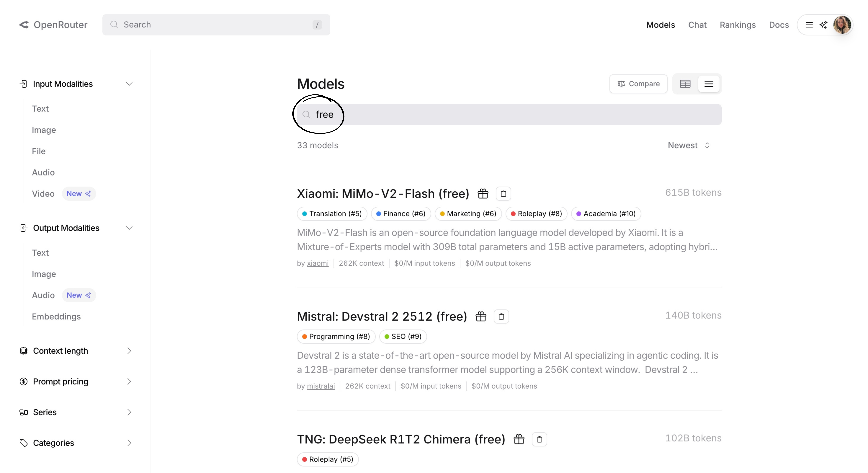868x473 pixels.
Task: Collapse the Input Modalities section
Action: [129, 84]
